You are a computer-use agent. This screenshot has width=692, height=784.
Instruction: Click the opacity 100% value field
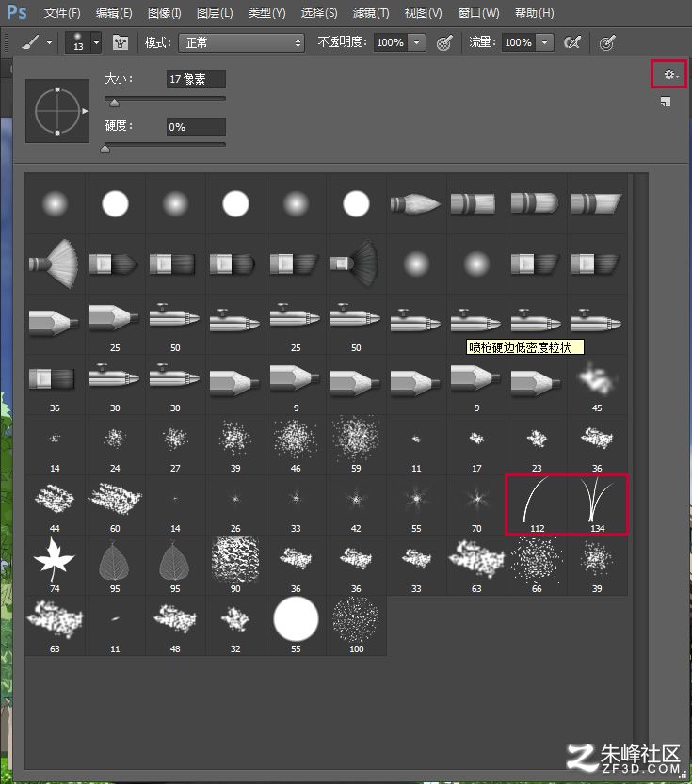coord(390,42)
